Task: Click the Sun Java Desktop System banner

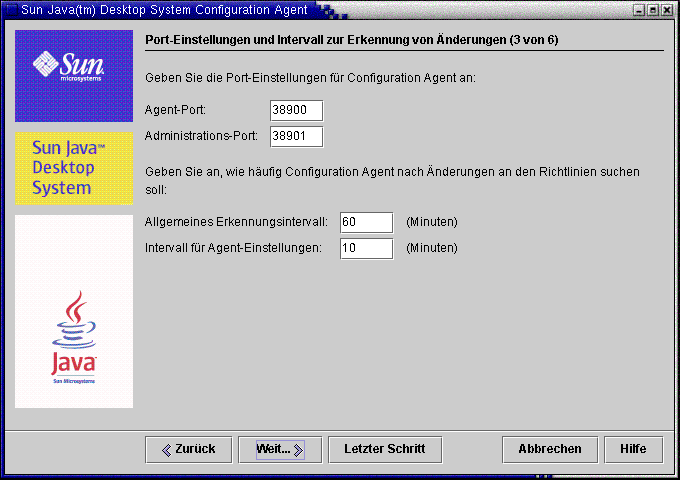Action: tap(74, 168)
